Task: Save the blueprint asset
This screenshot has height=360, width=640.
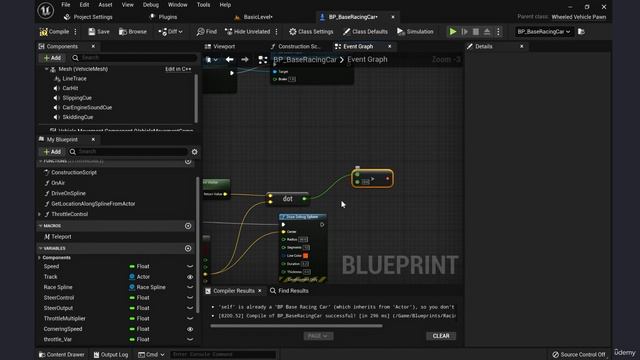Action: click(x=99, y=31)
